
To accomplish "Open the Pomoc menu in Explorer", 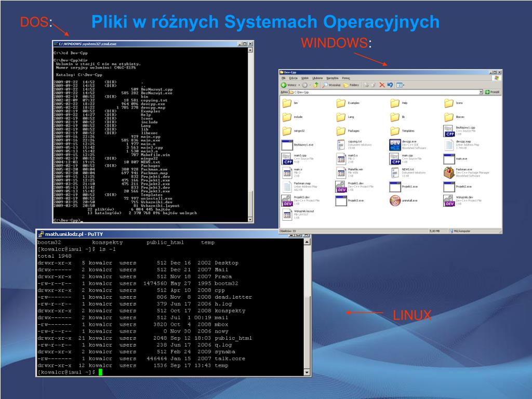I will pos(346,78).
